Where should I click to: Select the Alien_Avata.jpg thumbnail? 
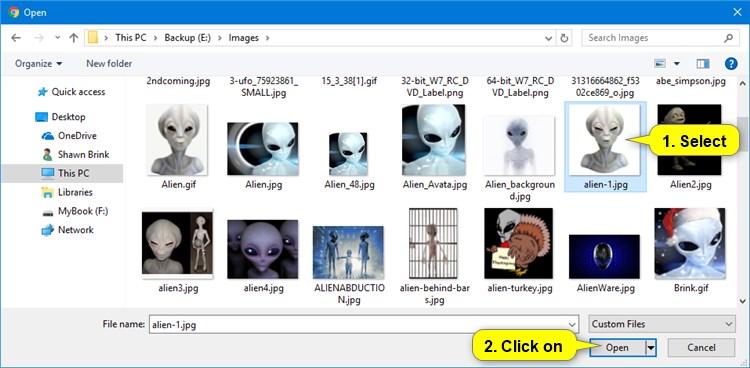(433, 140)
